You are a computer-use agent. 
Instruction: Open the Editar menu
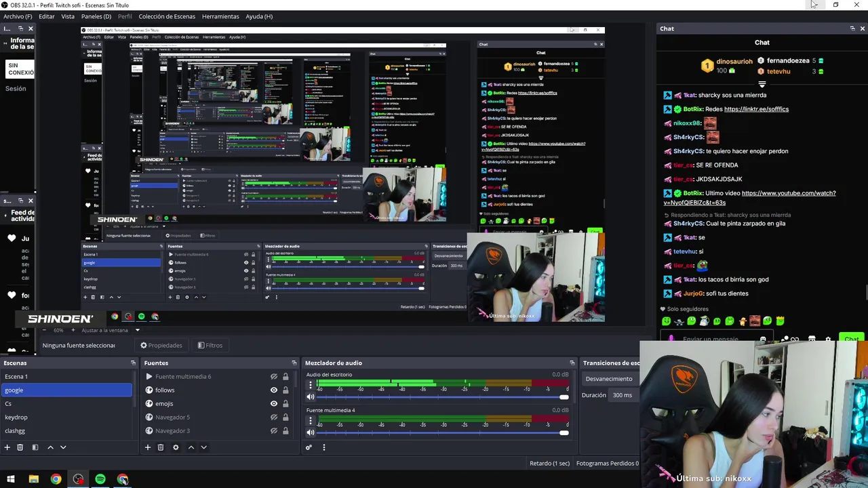(x=47, y=16)
